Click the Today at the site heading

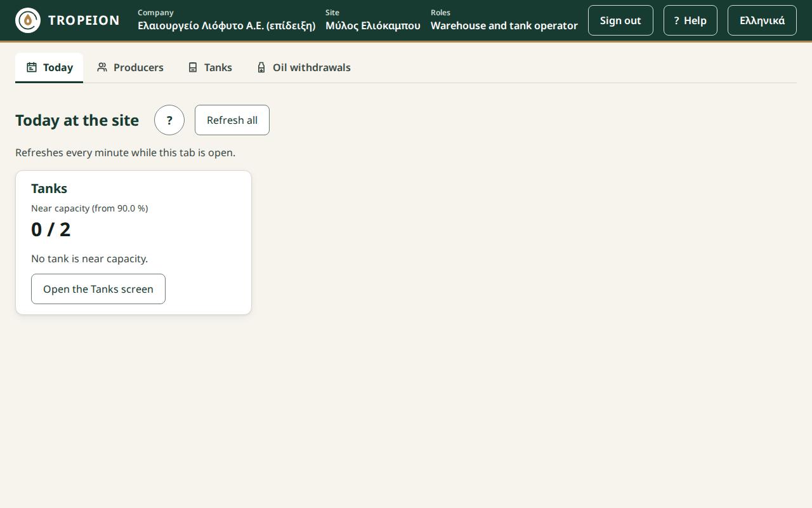(x=77, y=120)
